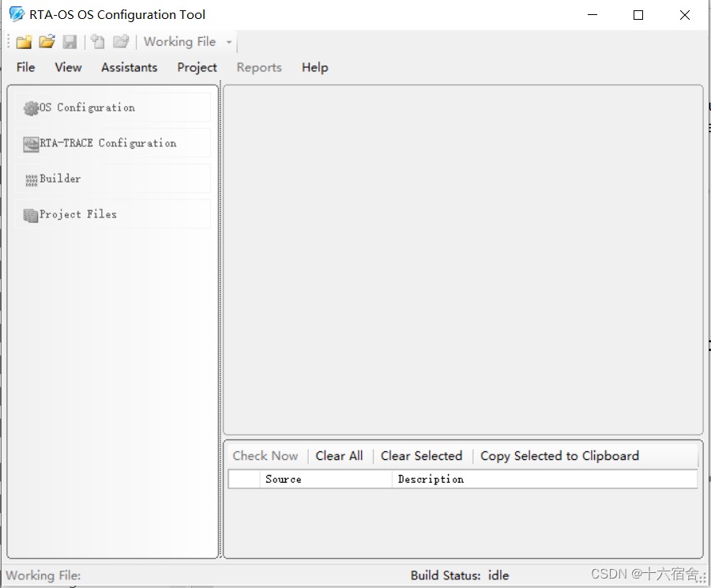Image resolution: width=711 pixels, height=588 pixels.
Task: Click the new working file icon
Action: point(97,42)
